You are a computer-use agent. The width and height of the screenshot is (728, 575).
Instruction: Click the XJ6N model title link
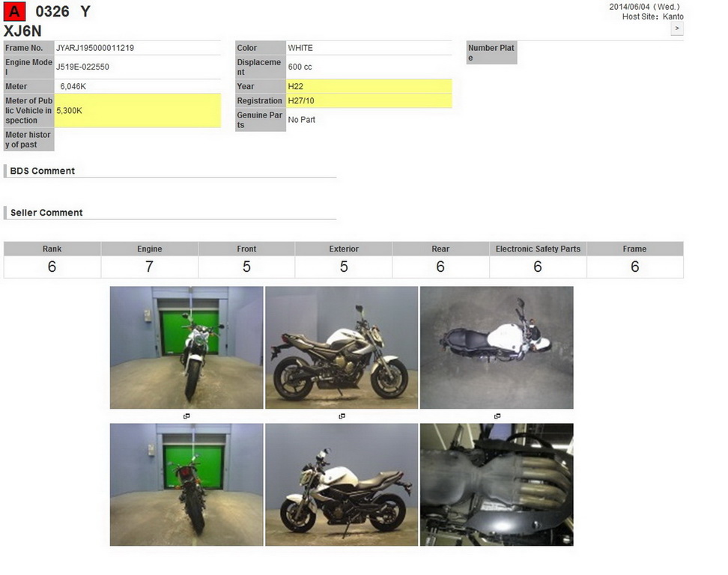(22, 31)
